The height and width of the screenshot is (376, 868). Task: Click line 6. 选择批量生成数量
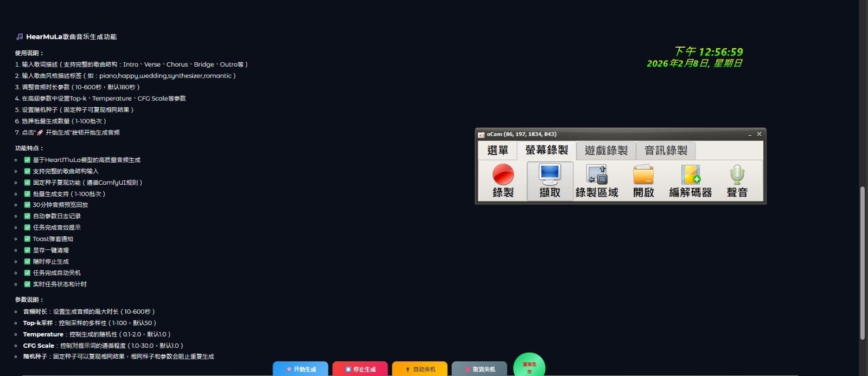click(x=61, y=121)
